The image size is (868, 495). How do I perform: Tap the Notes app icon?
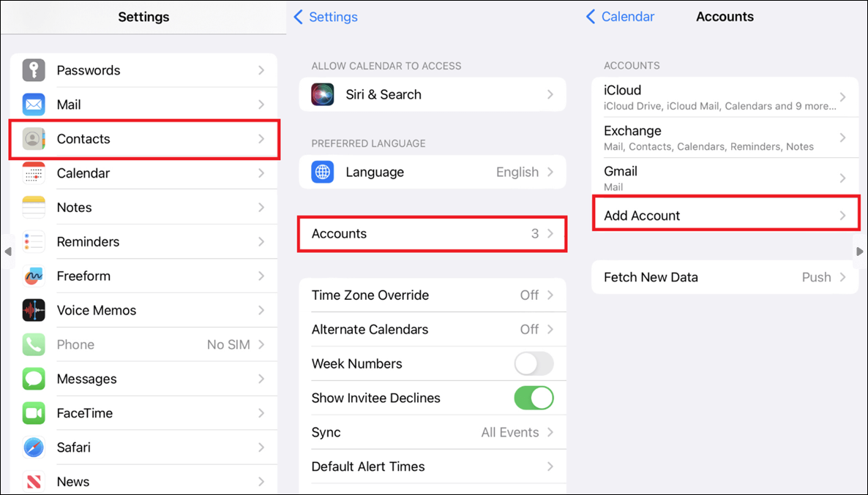pyautogui.click(x=34, y=207)
